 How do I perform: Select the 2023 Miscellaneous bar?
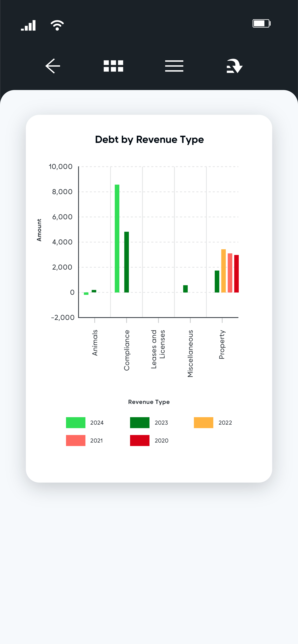pyautogui.click(x=185, y=289)
